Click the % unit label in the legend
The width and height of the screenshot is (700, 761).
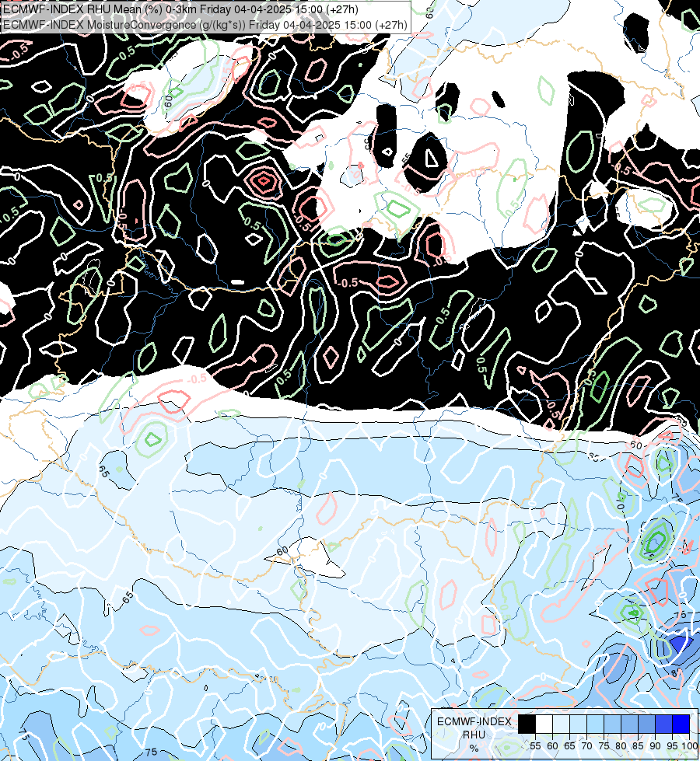tap(474, 748)
